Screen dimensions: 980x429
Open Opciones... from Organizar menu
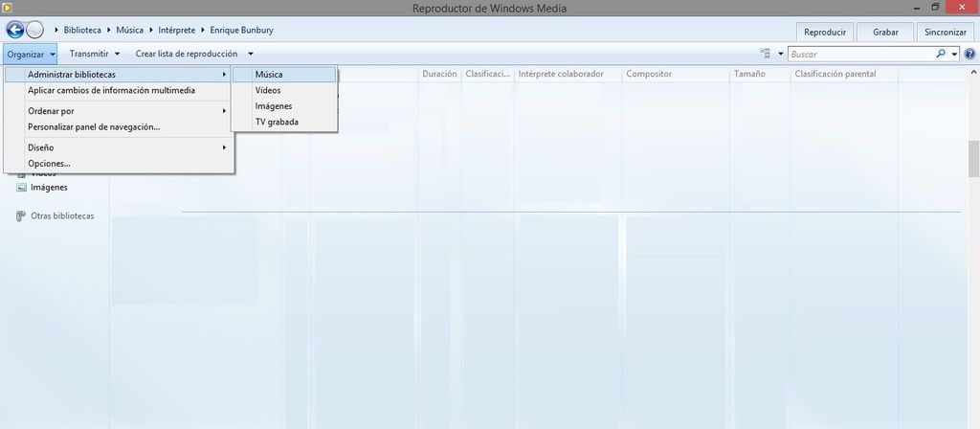coord(49,164)
